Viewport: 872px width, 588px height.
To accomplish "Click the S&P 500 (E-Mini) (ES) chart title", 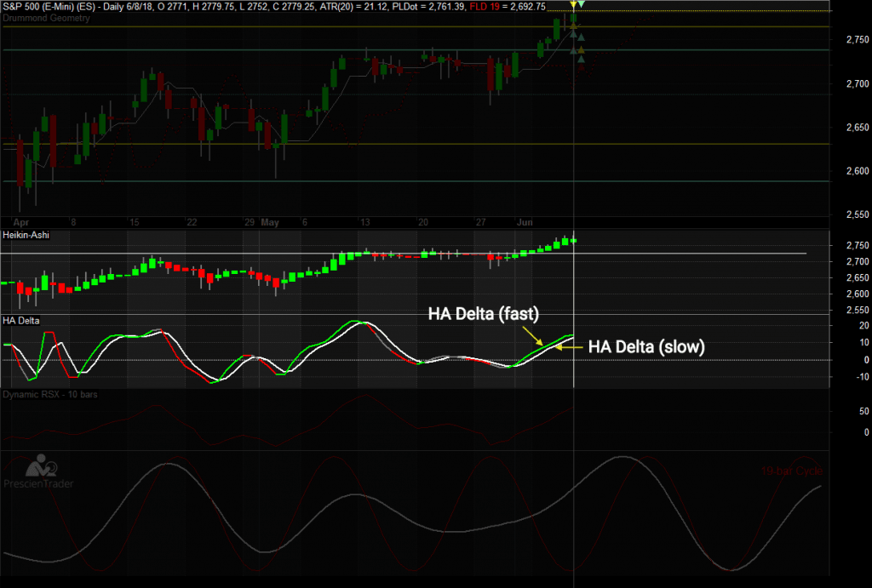I will [49, 7].
